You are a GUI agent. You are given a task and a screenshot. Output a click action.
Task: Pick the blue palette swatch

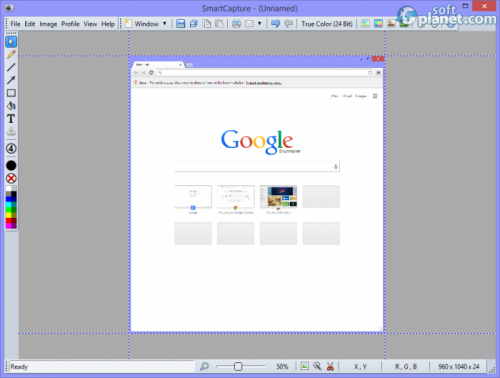[x=8, y=199]
